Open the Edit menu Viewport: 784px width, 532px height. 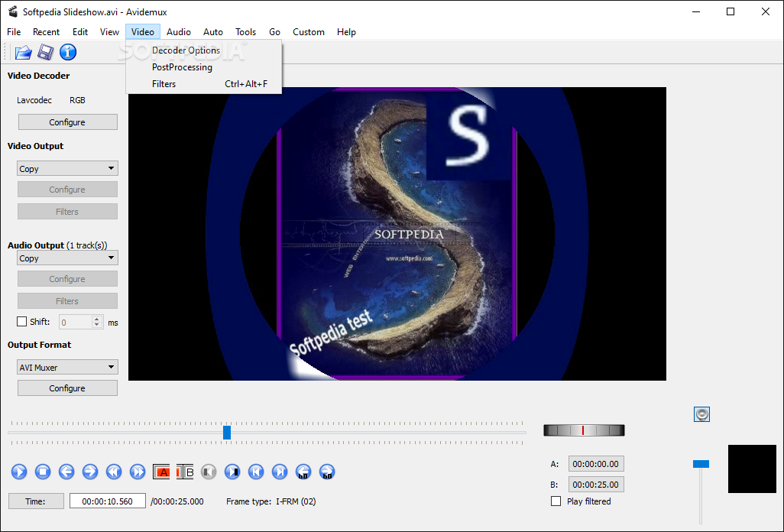(x=80, y=32)
